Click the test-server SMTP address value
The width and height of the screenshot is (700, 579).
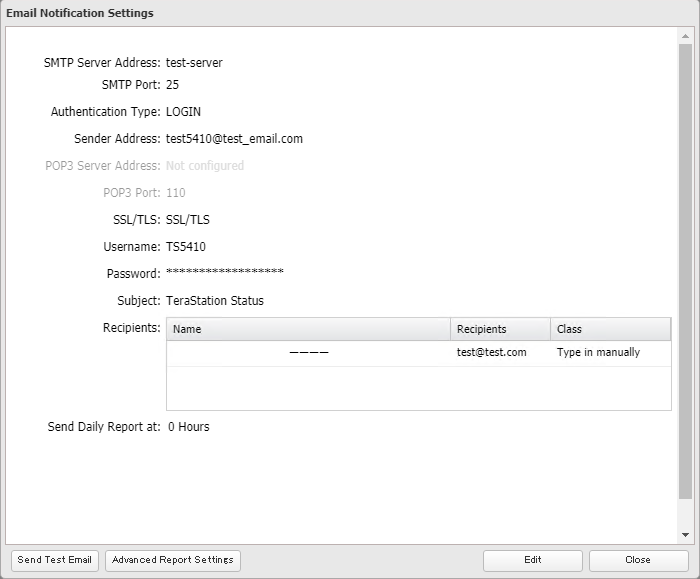tap(194, 63)
